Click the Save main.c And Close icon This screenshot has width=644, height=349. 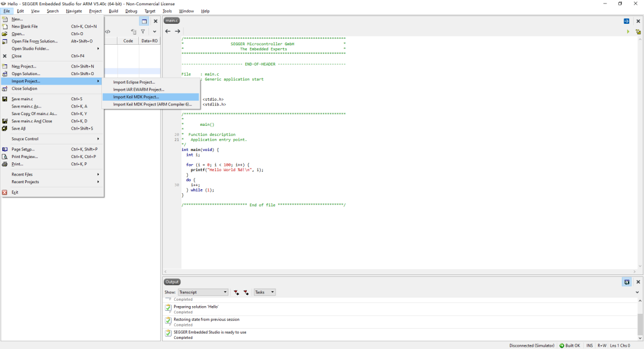coord(5,121)
